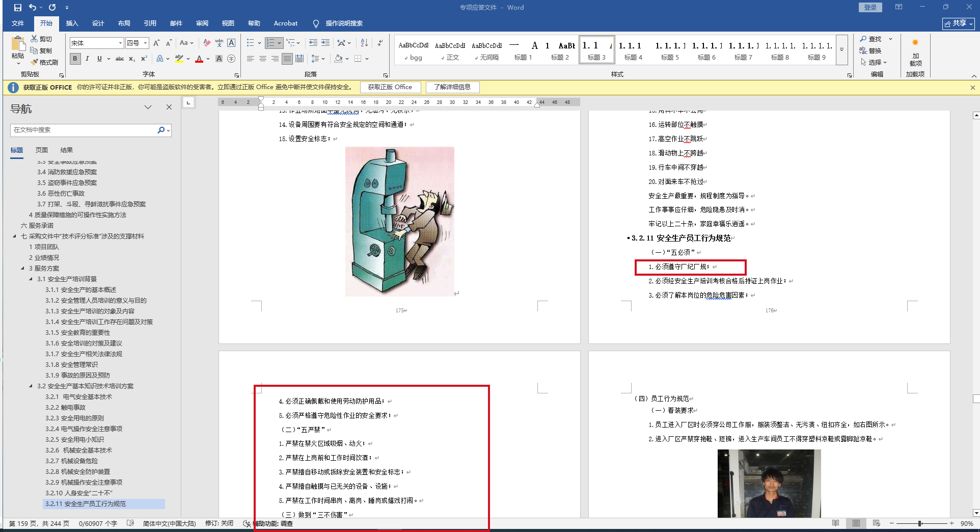
Task: Click the search magnifier in navigation pane
Action: [161, 130]
